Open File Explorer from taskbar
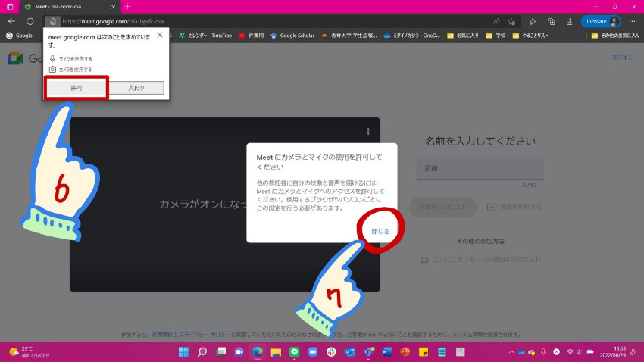 [x=276, y=351]
